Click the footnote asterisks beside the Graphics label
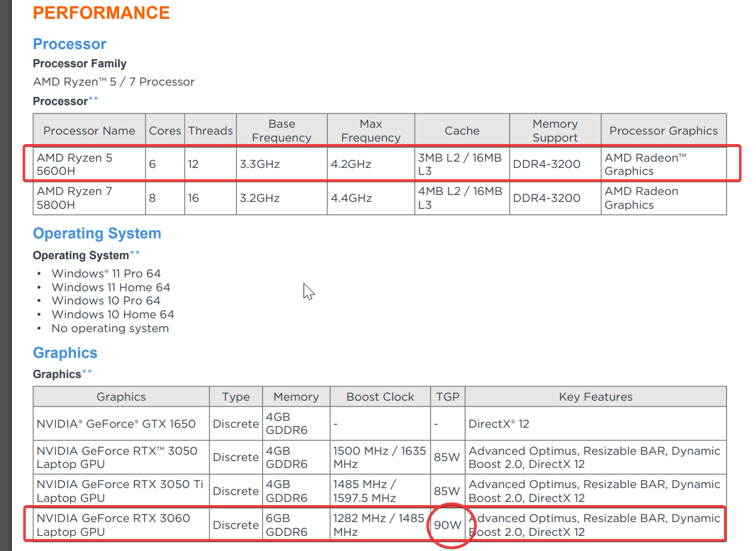Image resolution: width=756 pixels, height=551 pixels. click(x=87, y=372)
